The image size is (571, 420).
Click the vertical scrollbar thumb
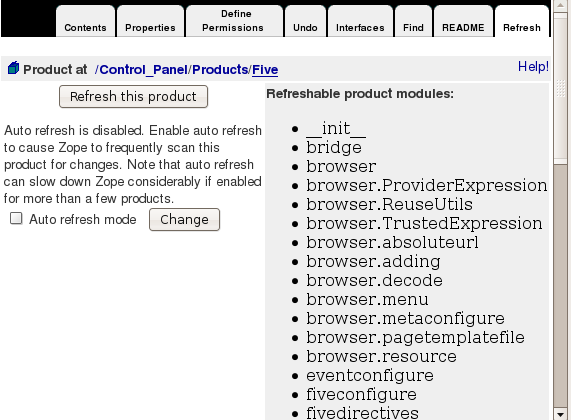pyautogui.click(x=560, y=87)
